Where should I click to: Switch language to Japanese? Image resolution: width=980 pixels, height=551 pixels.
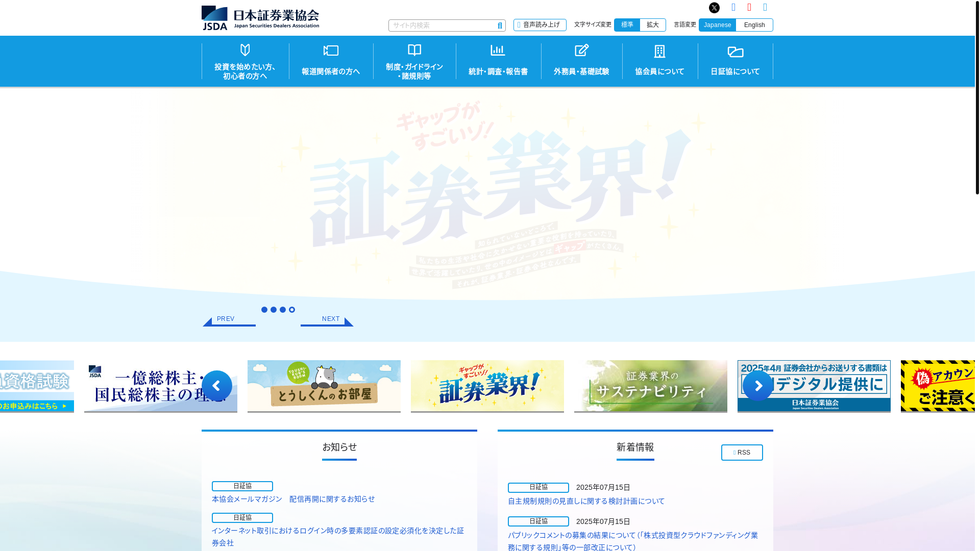717,25
